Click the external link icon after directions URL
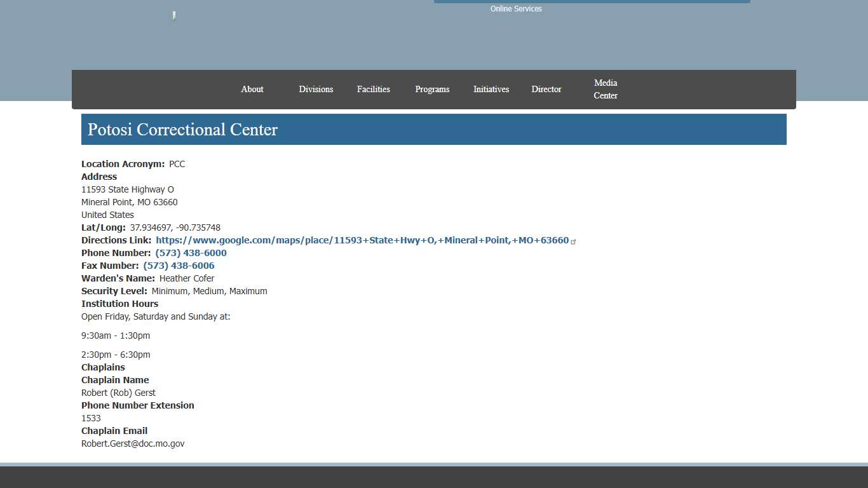868x488 pixels. (574, 241)
